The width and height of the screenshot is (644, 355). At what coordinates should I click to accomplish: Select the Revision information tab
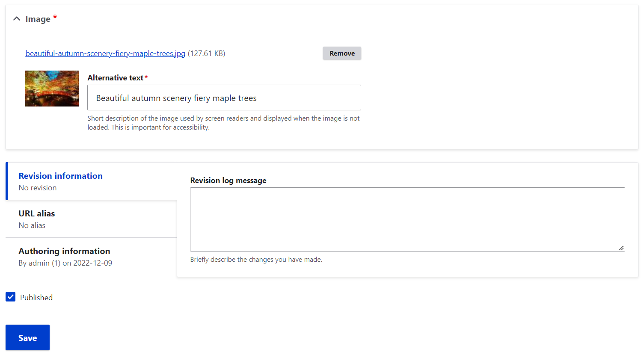[60, 176]
